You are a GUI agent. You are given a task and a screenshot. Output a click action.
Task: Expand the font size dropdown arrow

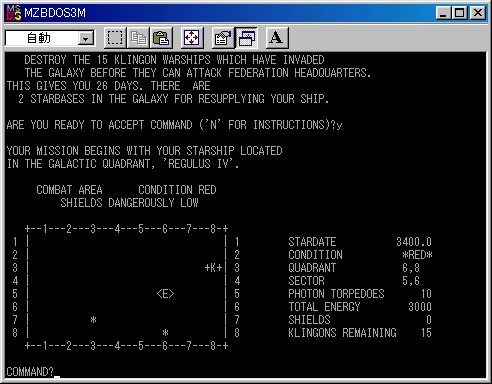pyautogui.click(x=86, y=39)
